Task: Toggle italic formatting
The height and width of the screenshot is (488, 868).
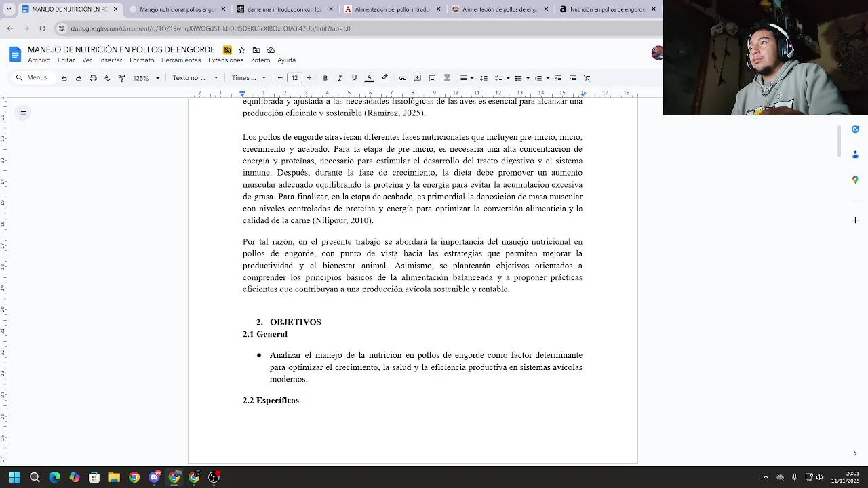Action: 340,78
